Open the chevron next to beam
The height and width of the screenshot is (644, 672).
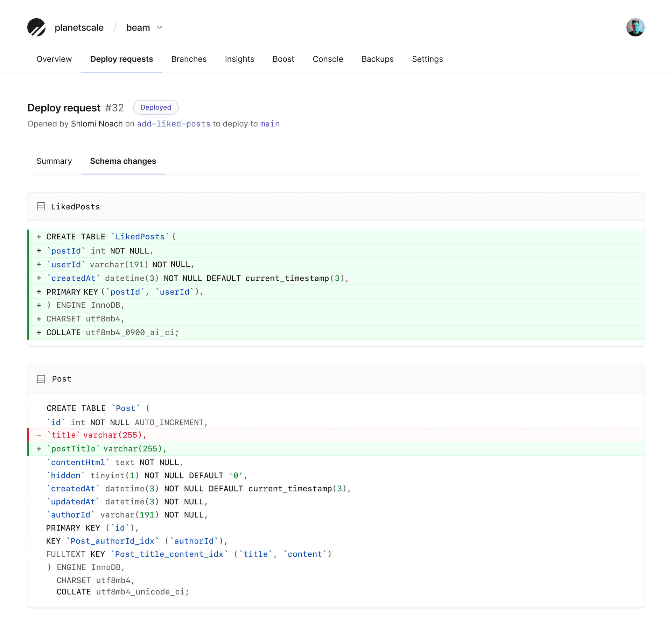click(160, 28)
